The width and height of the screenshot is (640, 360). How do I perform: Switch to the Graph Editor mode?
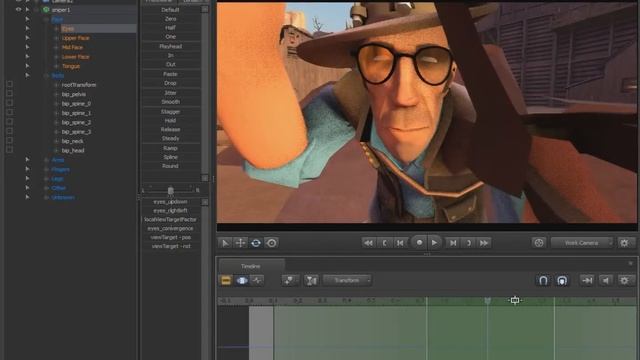point(257,280)
